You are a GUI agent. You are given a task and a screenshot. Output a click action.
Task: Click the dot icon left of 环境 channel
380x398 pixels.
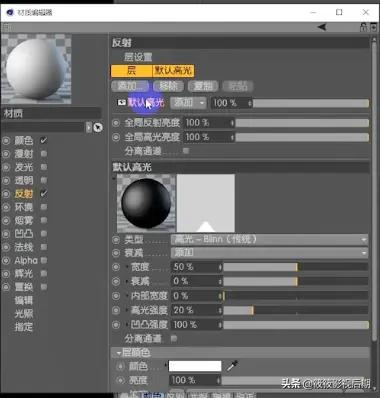point(6,207)
